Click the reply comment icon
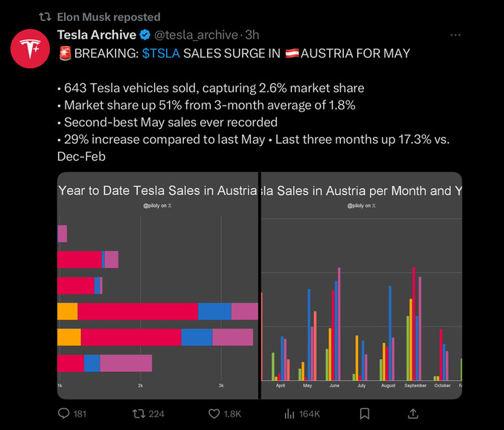 [x=64, y=413]
